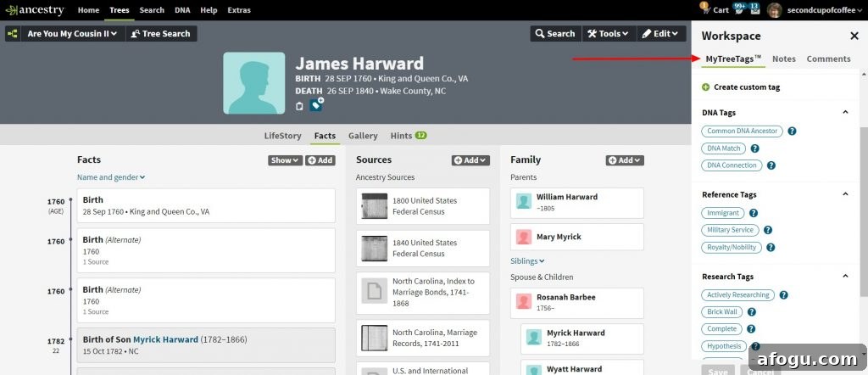Viewport: 868px width, 375px height.
Task: Open Myrick Harward link in timeline
Action: click(165, 339)
